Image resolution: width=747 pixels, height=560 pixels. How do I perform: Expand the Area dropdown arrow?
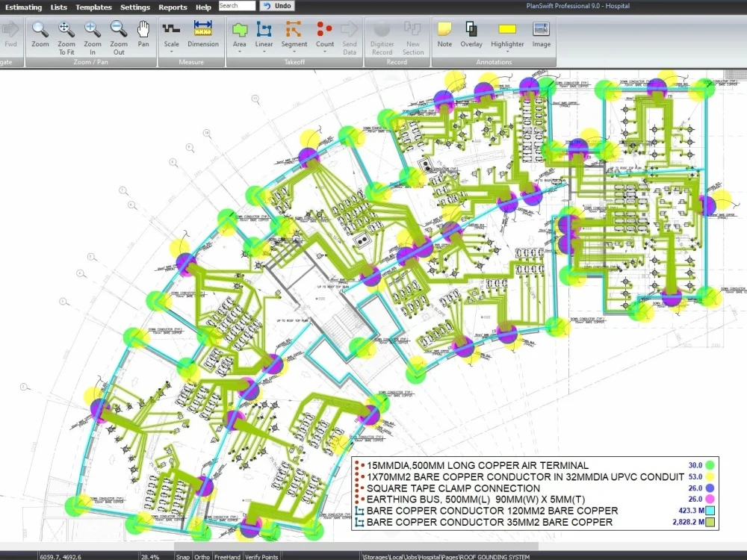[240, 52]
